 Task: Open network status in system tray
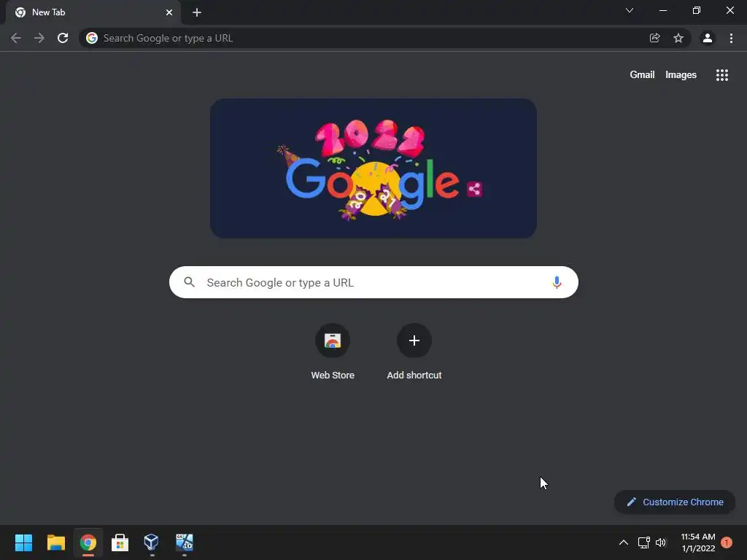coord(643,542)
